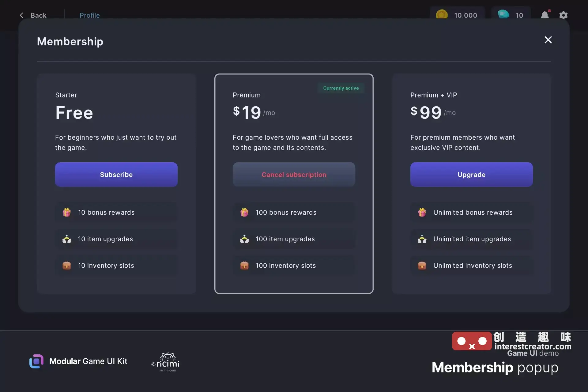Screen dimensions: 588x392
Task: Select the Unlimited bonus rewards row
Action: (x=472, y=212)
